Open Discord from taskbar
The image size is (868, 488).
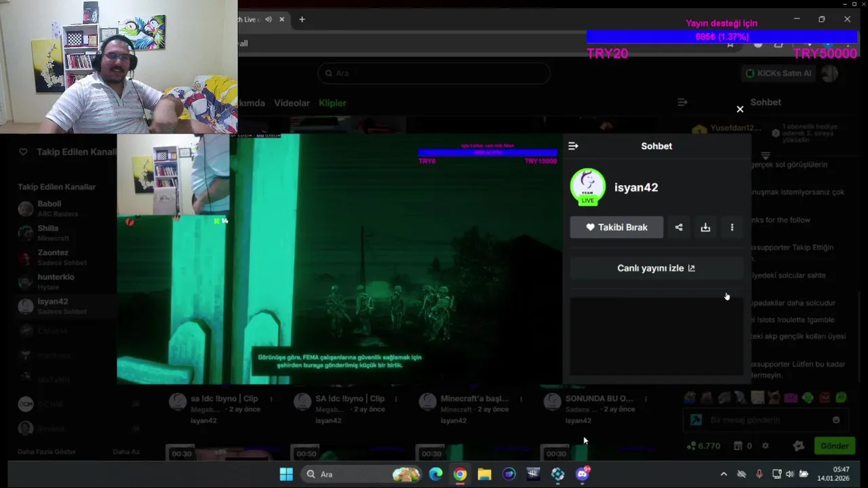[x=583, y=474]
